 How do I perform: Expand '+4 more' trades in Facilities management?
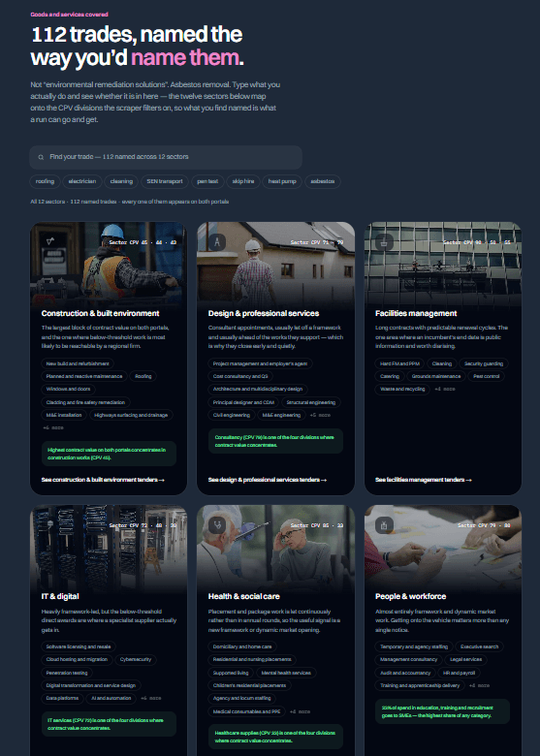(445, 389)
